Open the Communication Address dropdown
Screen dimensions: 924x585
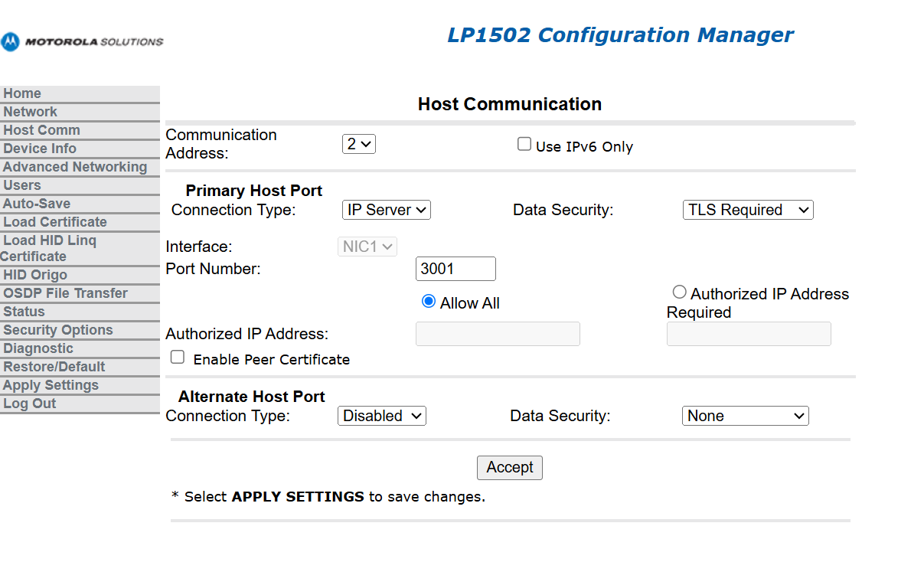358,144
